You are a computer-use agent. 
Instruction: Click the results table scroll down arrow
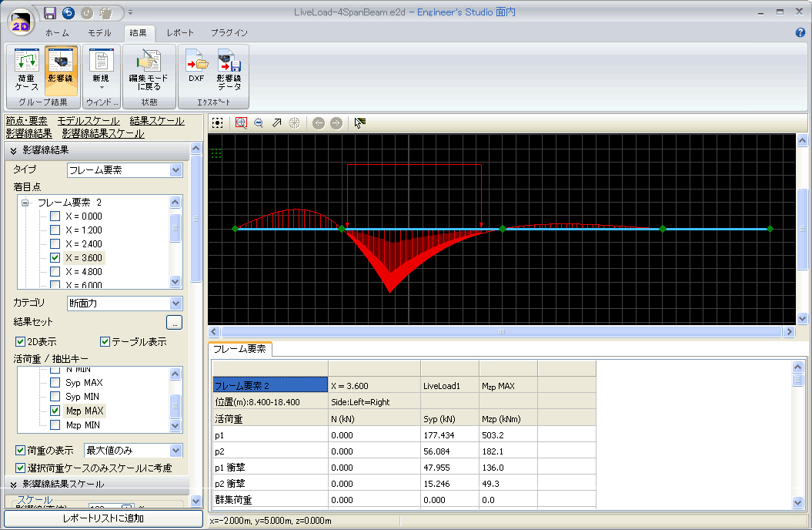(x=797, y=502)
